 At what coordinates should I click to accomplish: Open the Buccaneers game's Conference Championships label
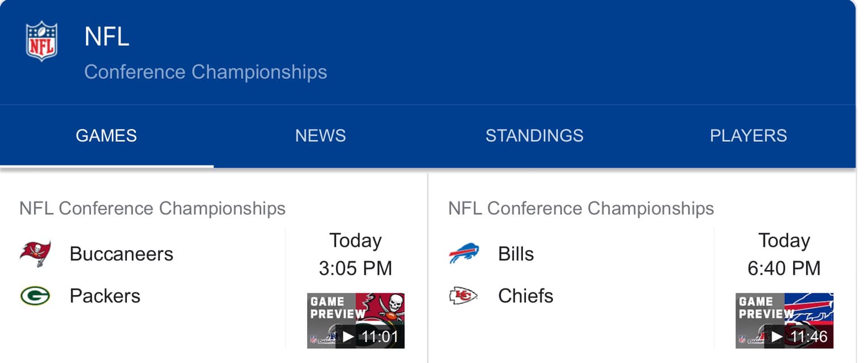[x=152, y=208]
